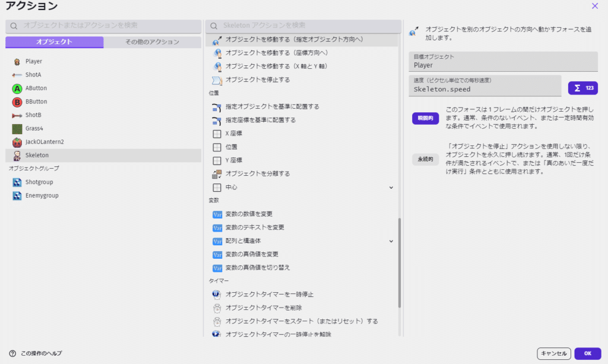Enable the 瞬間的 mode
The height and width of the screenshot is (364, 608).
click(425, 118)
